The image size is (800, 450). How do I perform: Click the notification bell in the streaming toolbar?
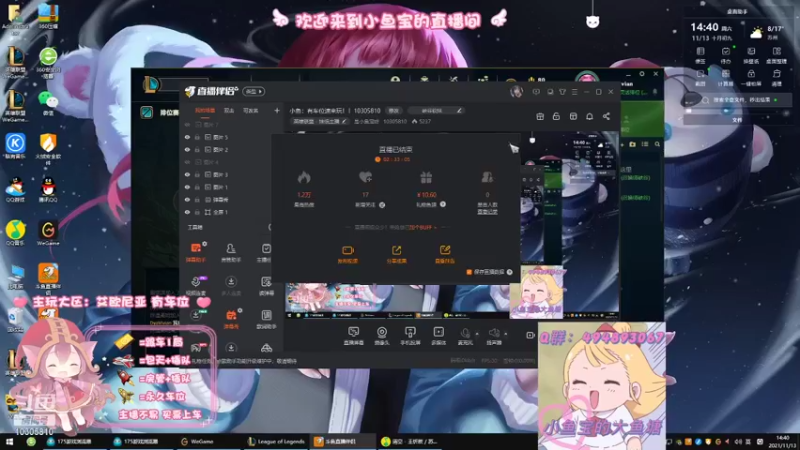click(589, 116)
